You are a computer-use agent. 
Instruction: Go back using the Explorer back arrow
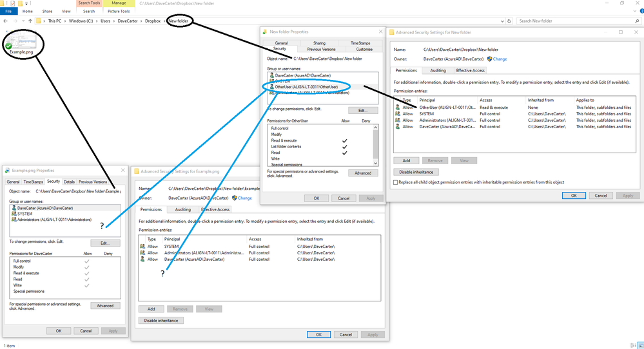pyautogui.click(x=5, y=21)
